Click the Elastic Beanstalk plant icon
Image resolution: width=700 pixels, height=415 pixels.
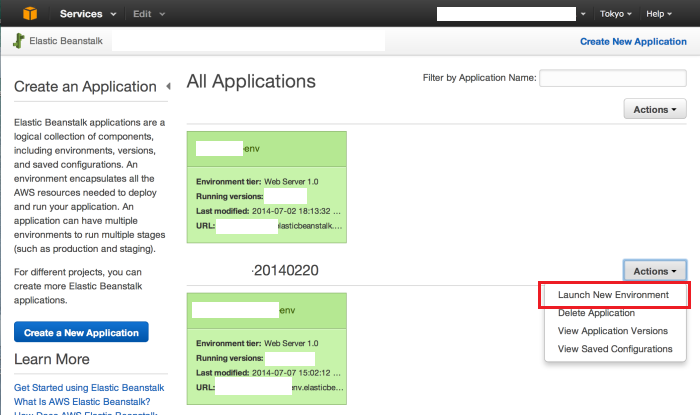[19, 41]
